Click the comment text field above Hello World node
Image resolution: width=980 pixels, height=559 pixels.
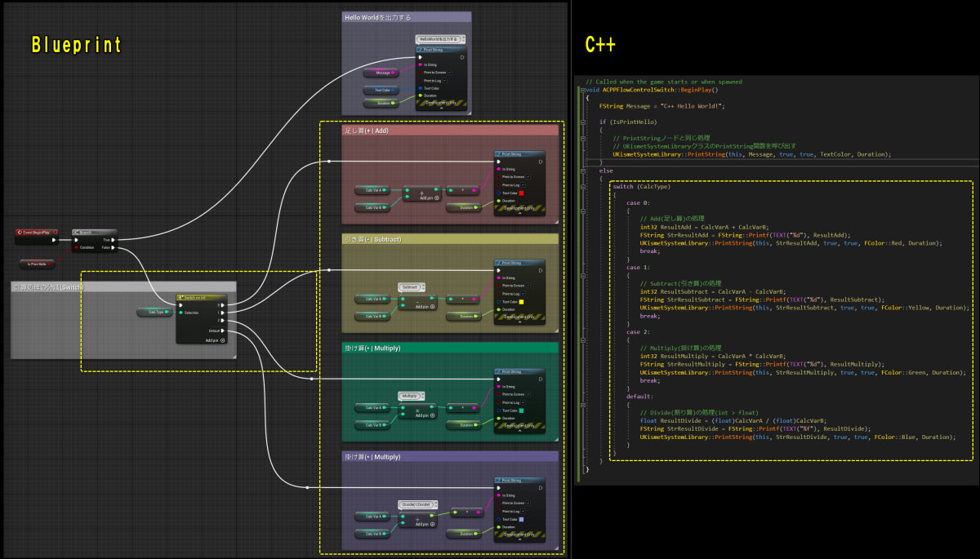(x=440, y=39)
